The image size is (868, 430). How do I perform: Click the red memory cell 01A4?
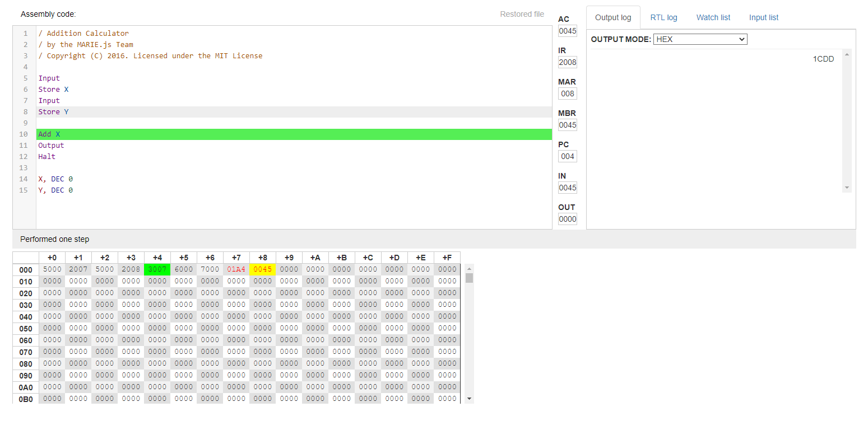236,269
